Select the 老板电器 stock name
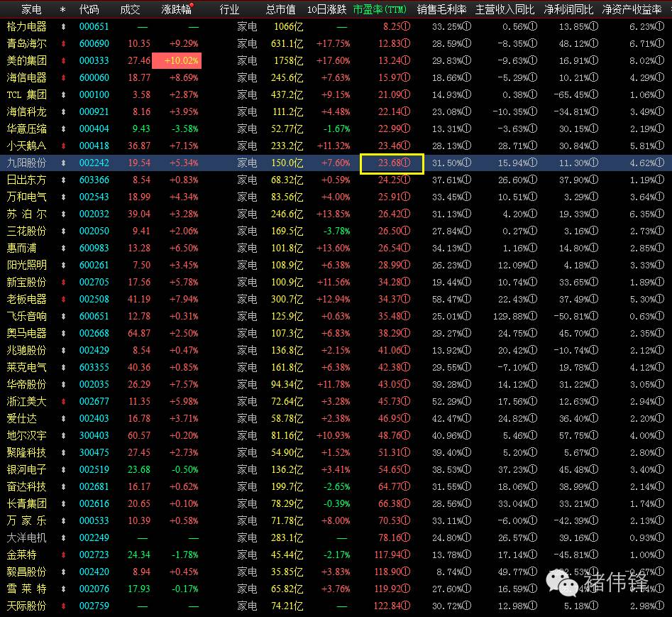This screenshot has width=672, height=617. 26,300
